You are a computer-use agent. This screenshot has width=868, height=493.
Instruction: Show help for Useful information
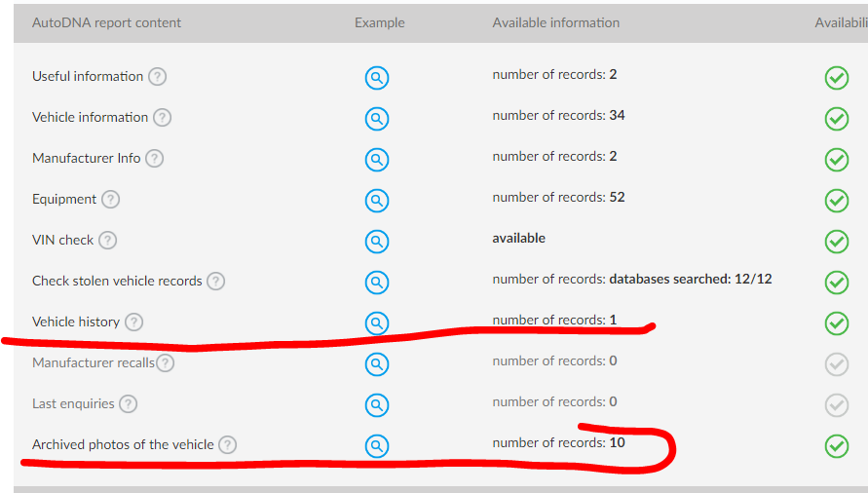pyautogui.click(x=157, y=76)
